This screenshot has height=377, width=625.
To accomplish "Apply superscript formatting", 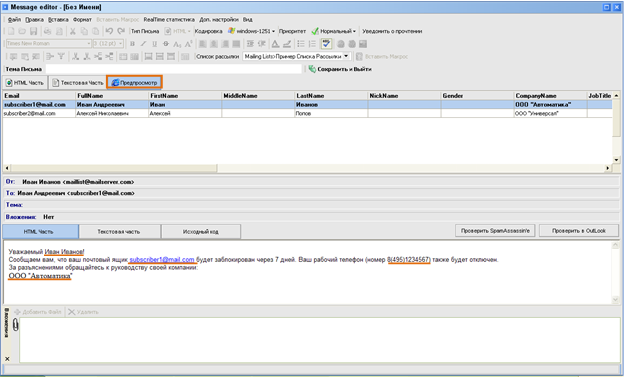I will point(189,44).
